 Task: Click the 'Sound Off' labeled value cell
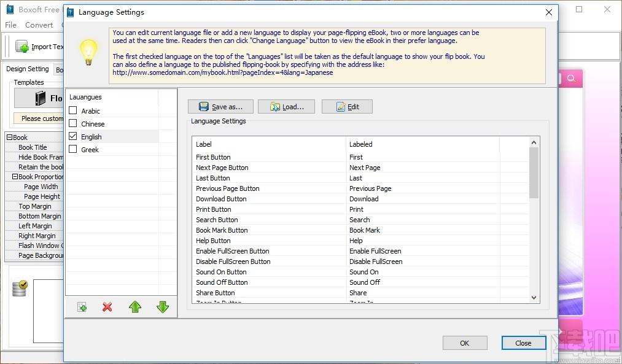[x=423, y=282]
